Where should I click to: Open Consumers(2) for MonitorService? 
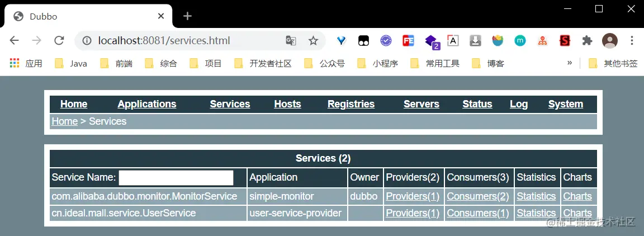[x=478, y=196]
